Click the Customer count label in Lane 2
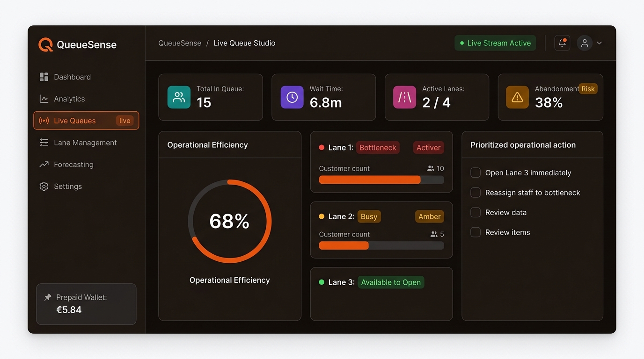 344,234
